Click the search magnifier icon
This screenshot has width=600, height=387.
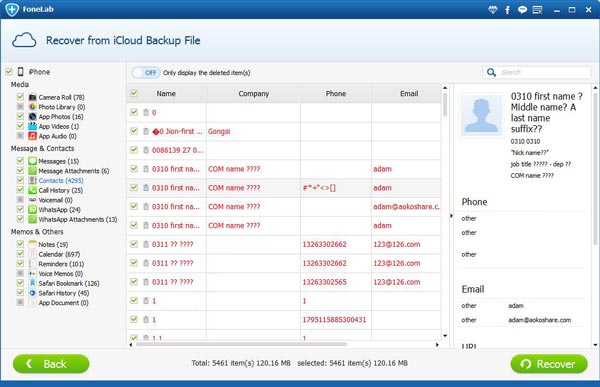click(491, 72)
